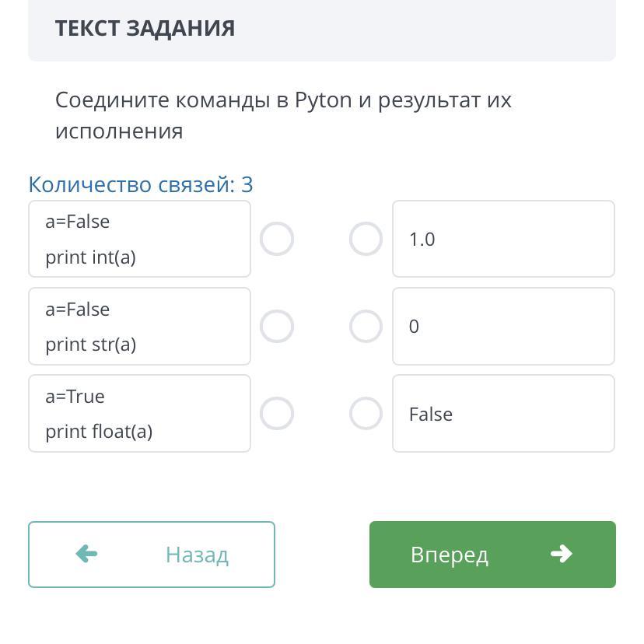Select the connector circle beside print str(a)
The image size is (644, 644).
[277, 327]
